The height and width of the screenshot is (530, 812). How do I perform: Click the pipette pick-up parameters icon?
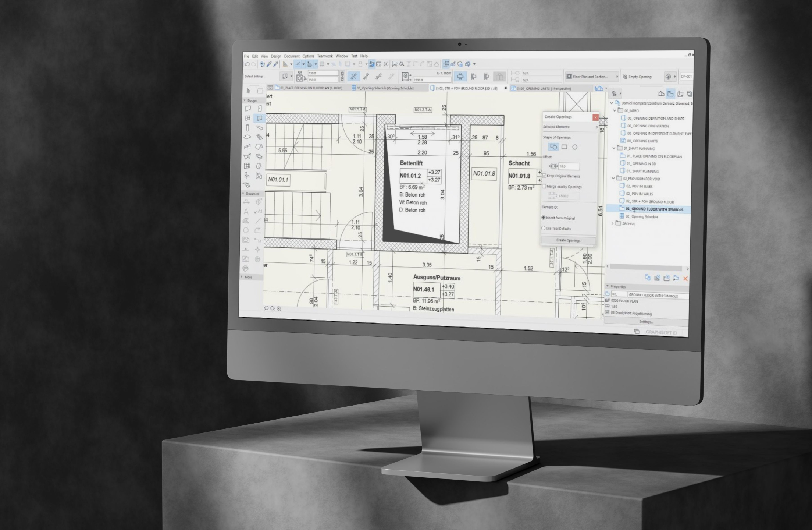(x=269, y=64)
